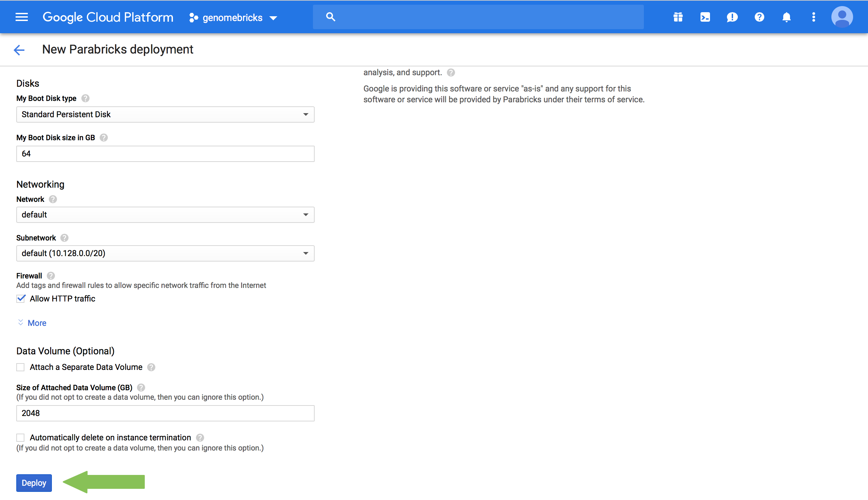Screen dimensions: 868x500
Task: Click the Boot Disk size field
Action: pos(165,154)
